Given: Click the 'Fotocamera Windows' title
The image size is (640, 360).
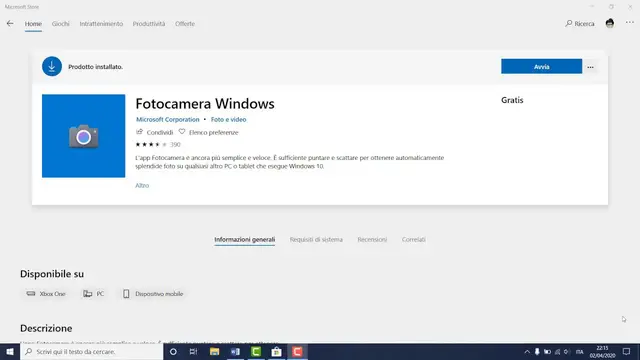Looking at the screenshot, I should click(205, 104).
